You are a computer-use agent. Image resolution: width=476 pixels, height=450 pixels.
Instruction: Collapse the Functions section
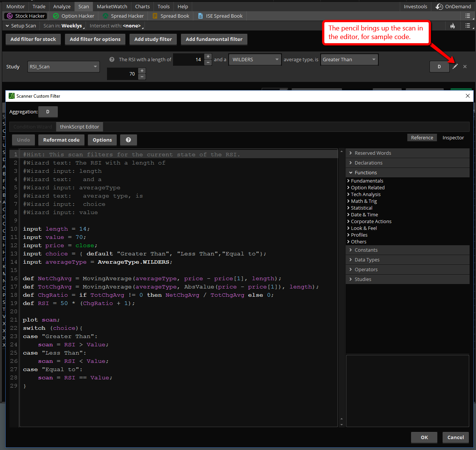(407, 172)
